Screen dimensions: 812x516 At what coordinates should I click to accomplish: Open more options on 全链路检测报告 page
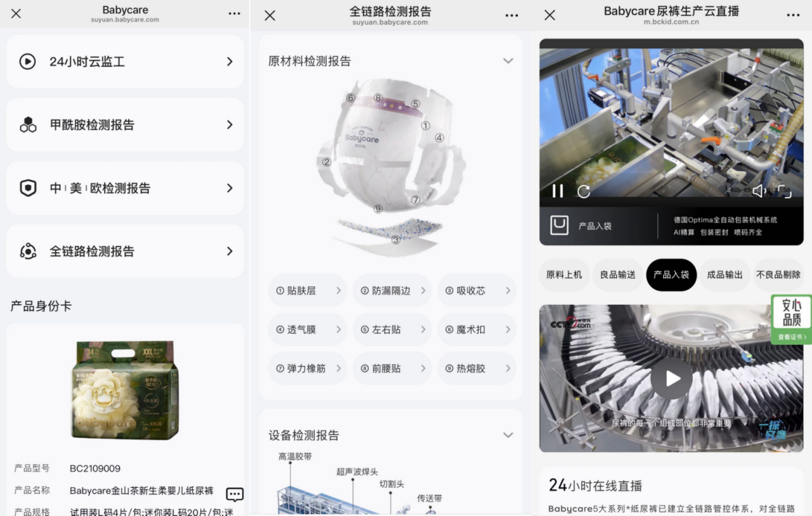[x=512, y=15]
